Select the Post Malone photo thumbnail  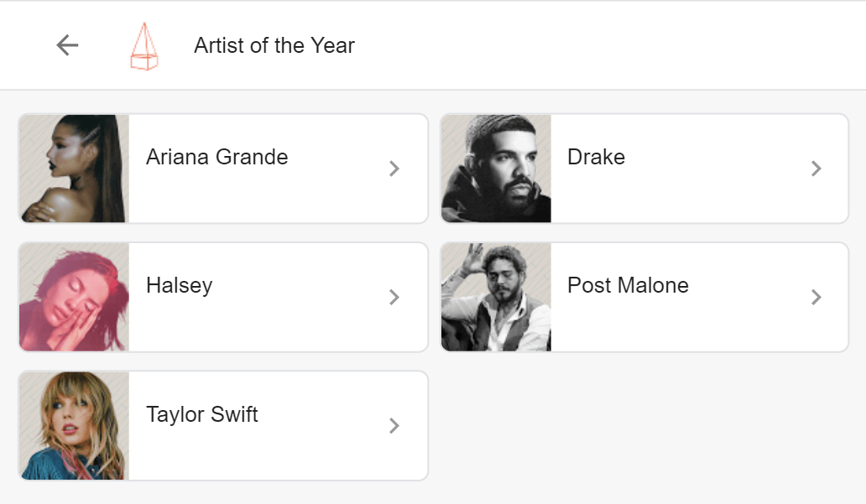point(496,297)
